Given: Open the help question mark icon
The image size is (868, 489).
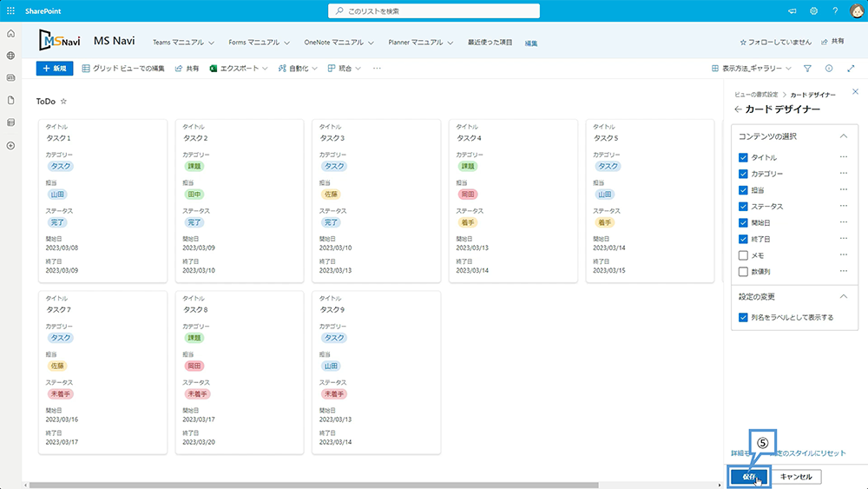Looking at the screenshot, I should click(835, 11).
